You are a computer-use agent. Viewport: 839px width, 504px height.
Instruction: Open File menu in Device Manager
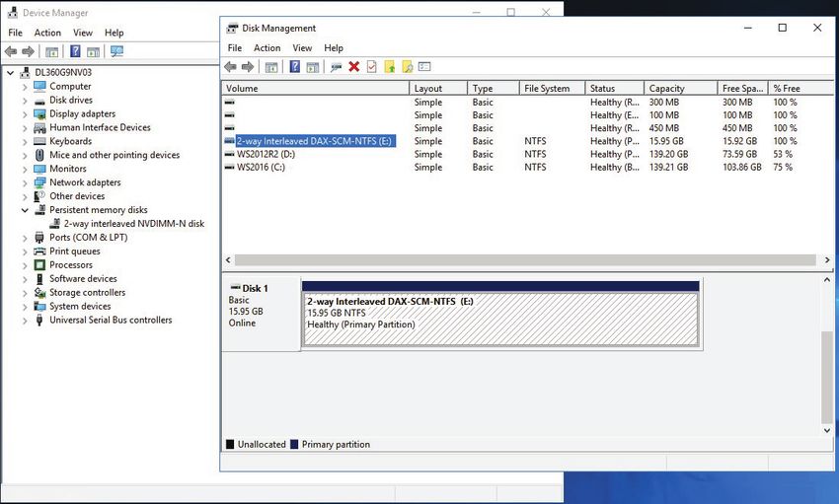coord(15,33)
